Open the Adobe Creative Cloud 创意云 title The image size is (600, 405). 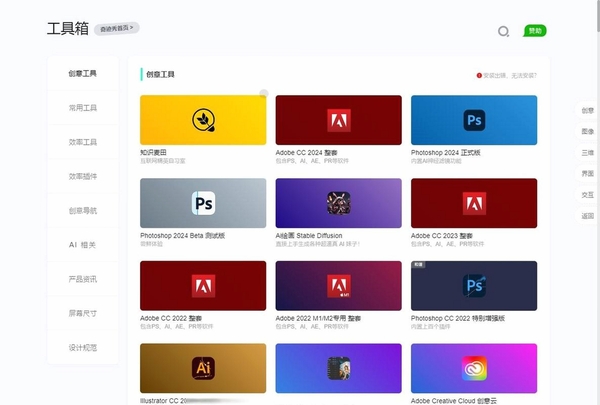[x=454, y=401]
